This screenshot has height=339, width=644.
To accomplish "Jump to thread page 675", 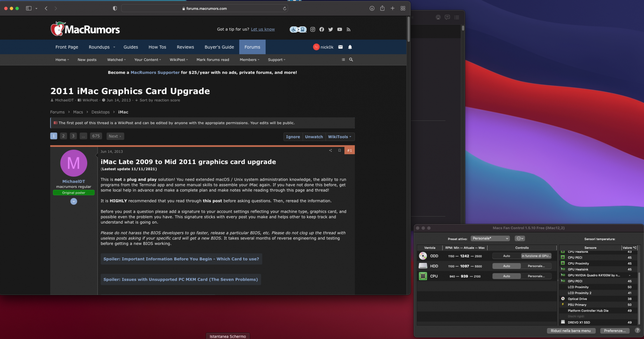I will point(96,136).
